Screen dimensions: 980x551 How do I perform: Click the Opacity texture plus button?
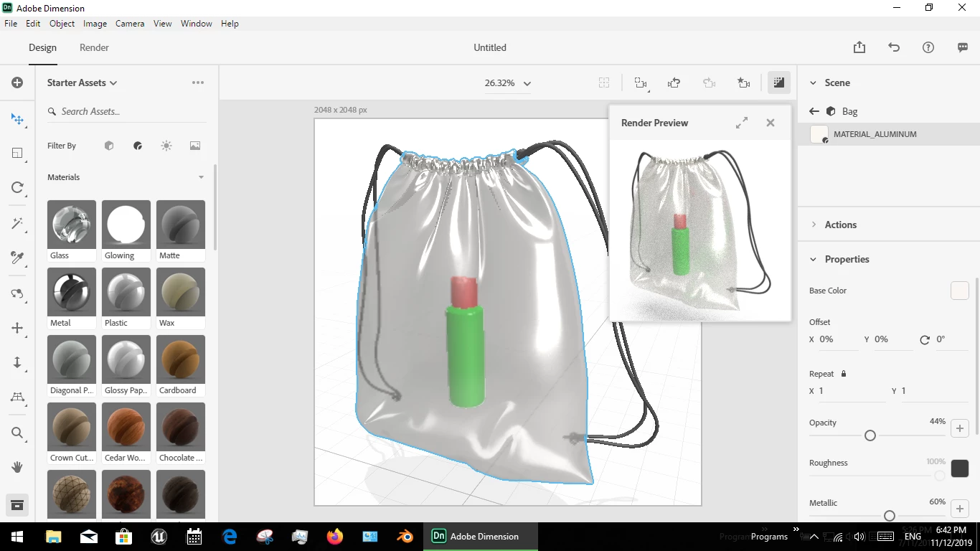point(960,428)
